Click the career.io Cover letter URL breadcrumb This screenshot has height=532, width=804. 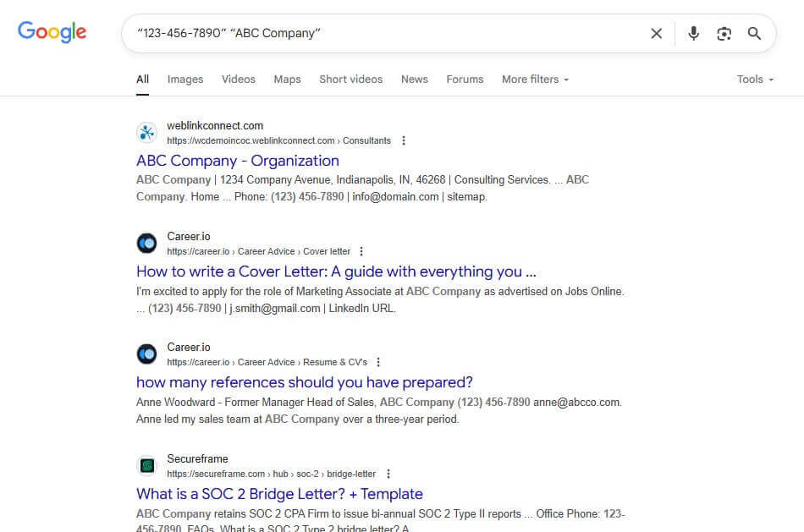click(258, 251)
